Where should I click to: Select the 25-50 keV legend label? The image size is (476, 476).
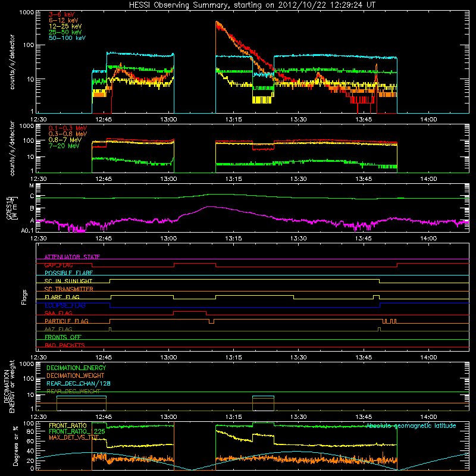65,32
